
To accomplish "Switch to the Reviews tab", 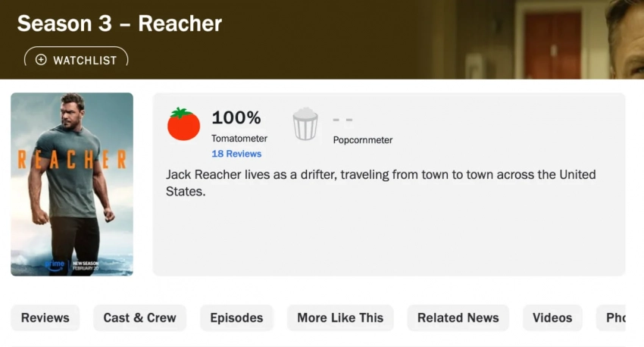I will pos(45,318).
